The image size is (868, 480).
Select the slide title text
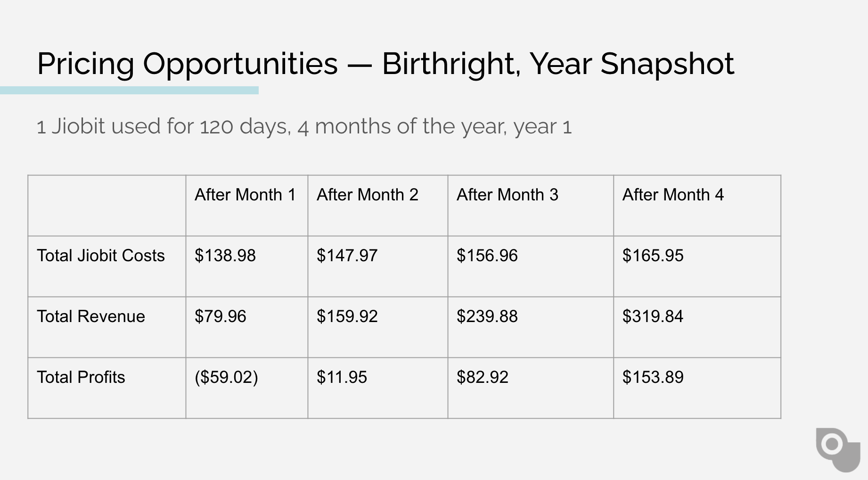385,64
